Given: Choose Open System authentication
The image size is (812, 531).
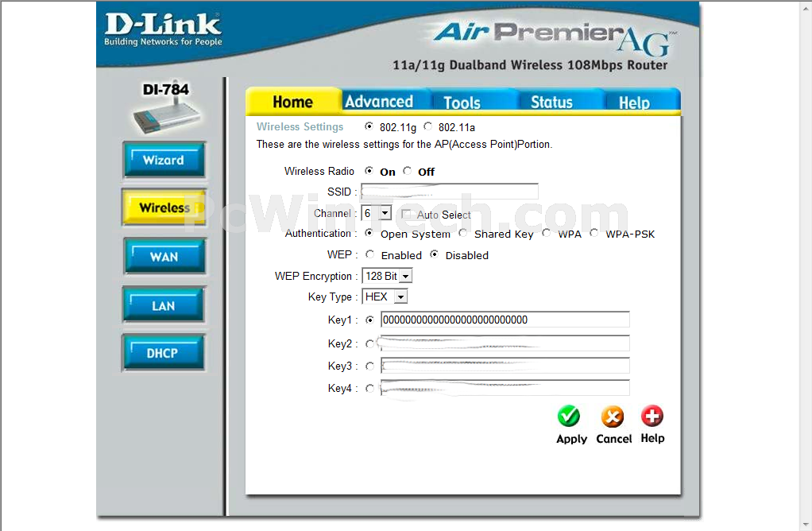Looking at the screenshot, I should coord(369,233).
